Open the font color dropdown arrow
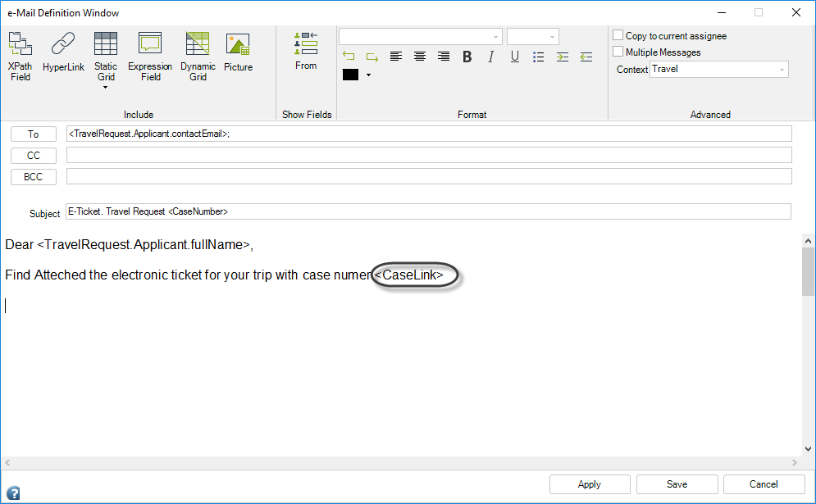 [368, 75]
